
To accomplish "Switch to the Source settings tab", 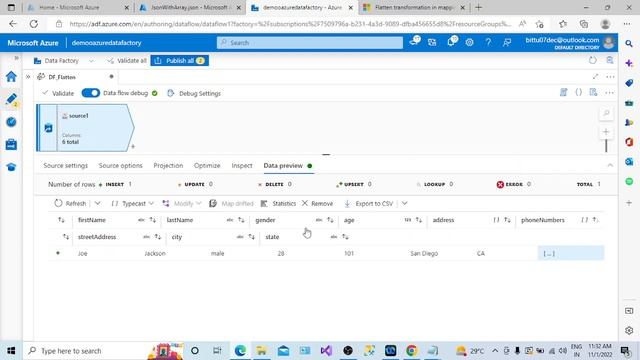I will pos(66,165).
